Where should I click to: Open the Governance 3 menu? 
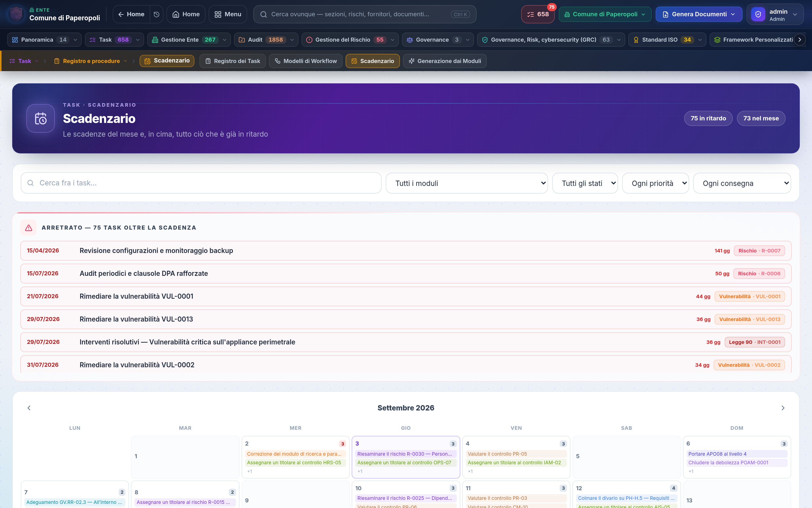pos(438,40)
